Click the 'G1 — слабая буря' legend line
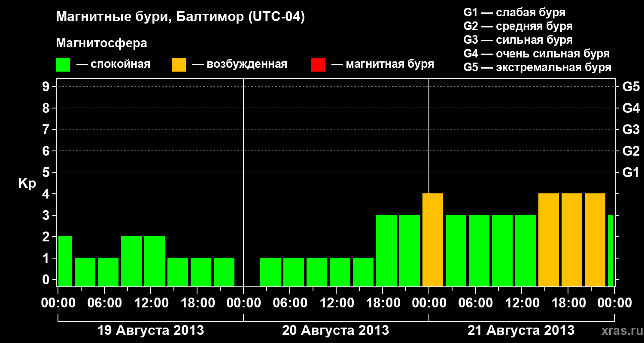The image size is (644, 343). pos(514,12)
